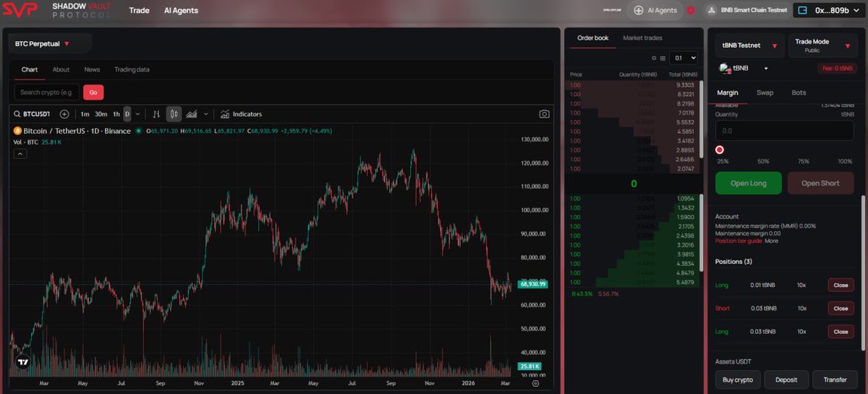Image resolution: width=868 pixels, height=394 pixels.
Task: Select the 30m timeframe
Action: tap(101, 114)
